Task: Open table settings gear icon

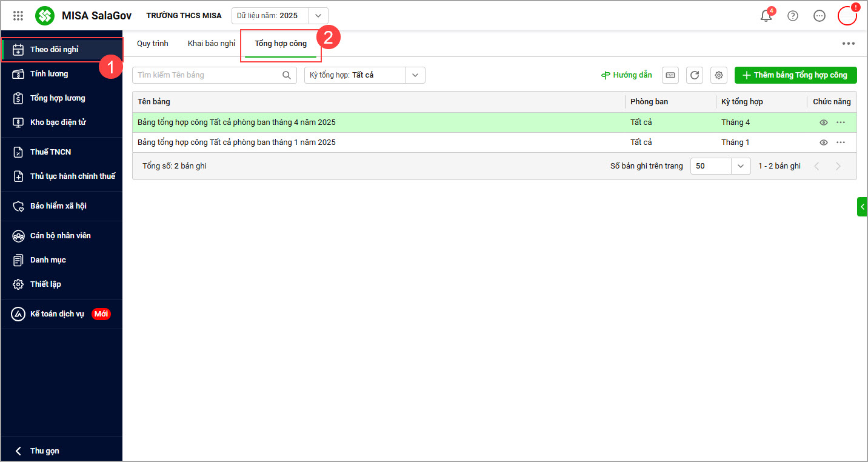Action: pyautogui.click(x=719, y=75)
